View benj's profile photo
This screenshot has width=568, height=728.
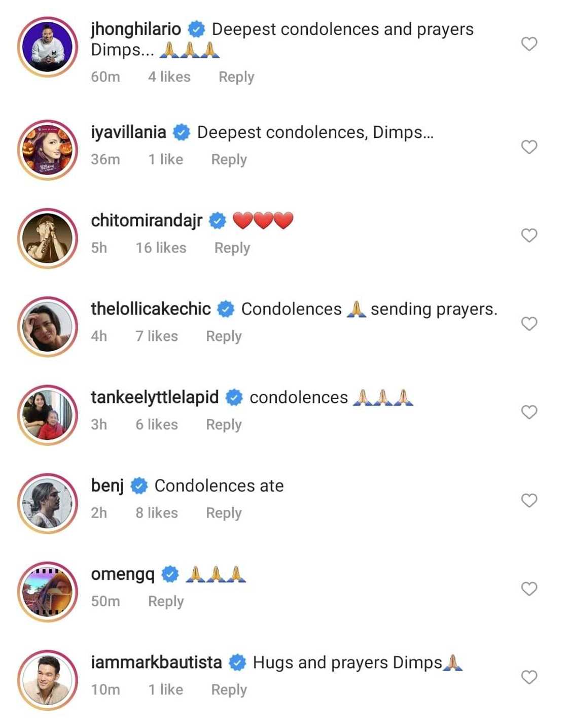(48, 504)
